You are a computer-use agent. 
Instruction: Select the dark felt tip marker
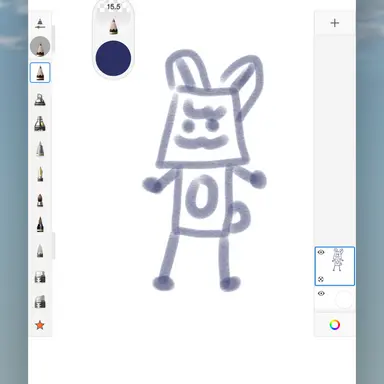coord(40,200)
